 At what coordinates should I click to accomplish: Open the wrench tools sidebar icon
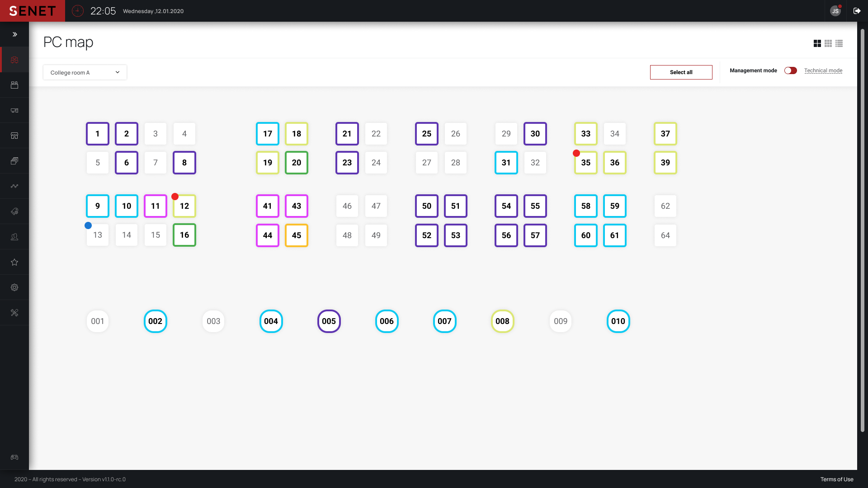[14, 313]
